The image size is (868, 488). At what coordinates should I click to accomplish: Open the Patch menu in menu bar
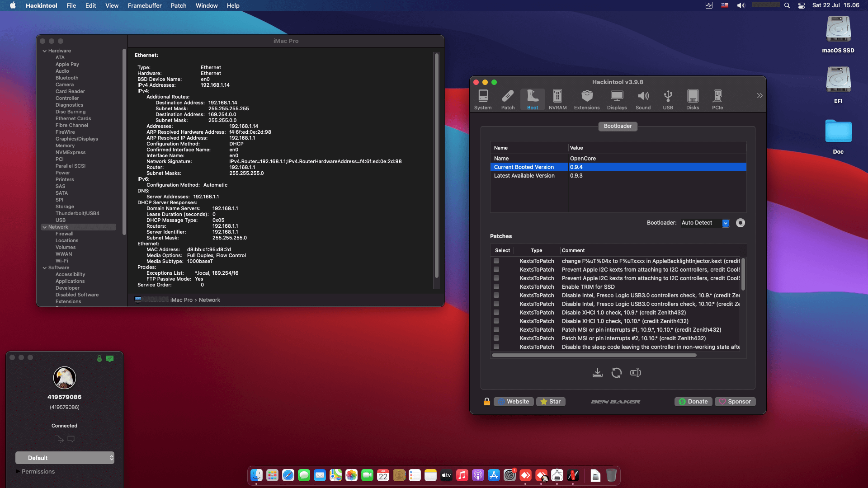point(179,5)
